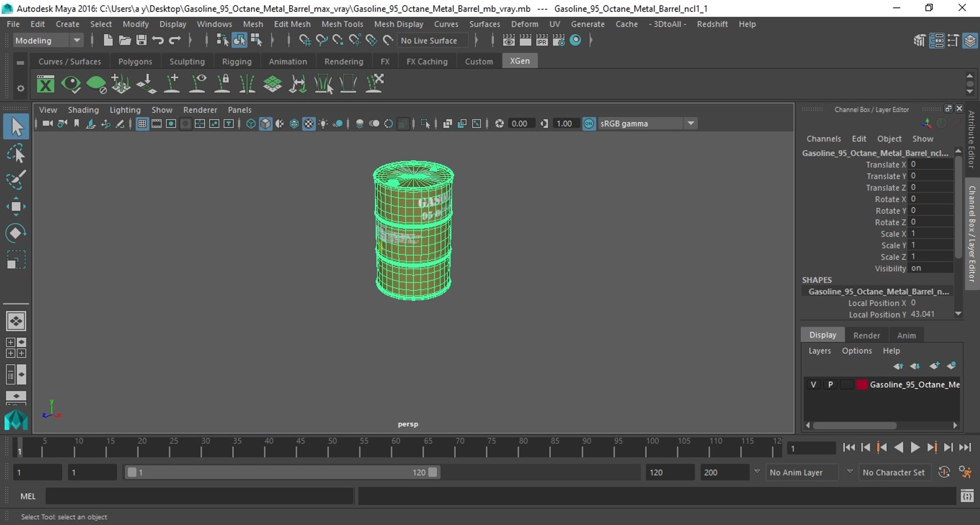Toggle viewport use all lights

[323, 124]
